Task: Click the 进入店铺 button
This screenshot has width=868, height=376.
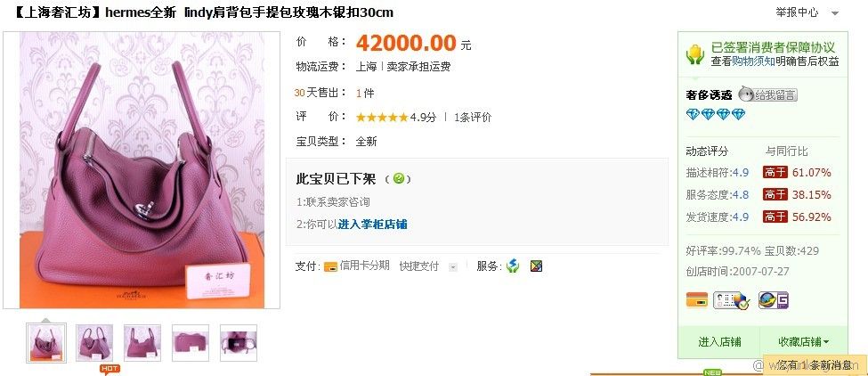Action: 719,341
